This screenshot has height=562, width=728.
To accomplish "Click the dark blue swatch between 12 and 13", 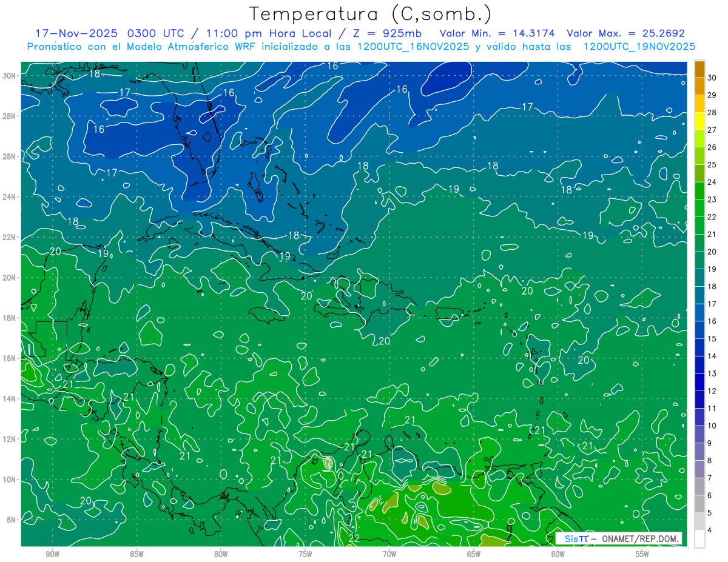I will [699, 383].
